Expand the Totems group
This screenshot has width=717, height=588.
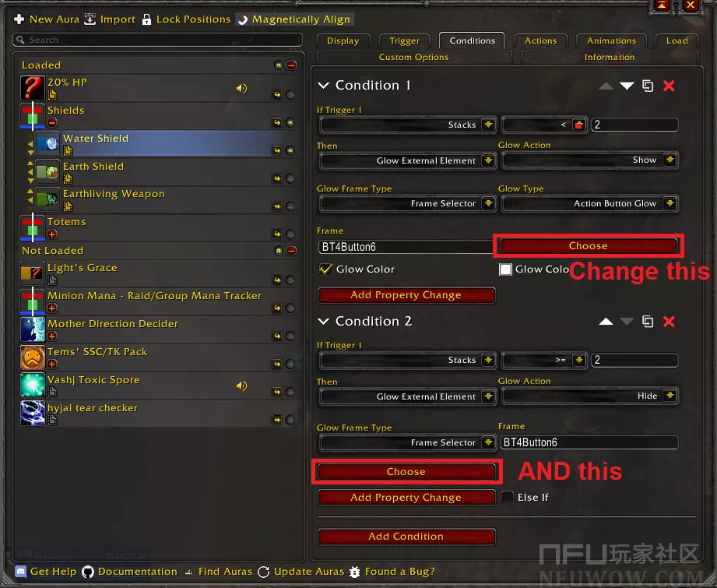(52, 234)
